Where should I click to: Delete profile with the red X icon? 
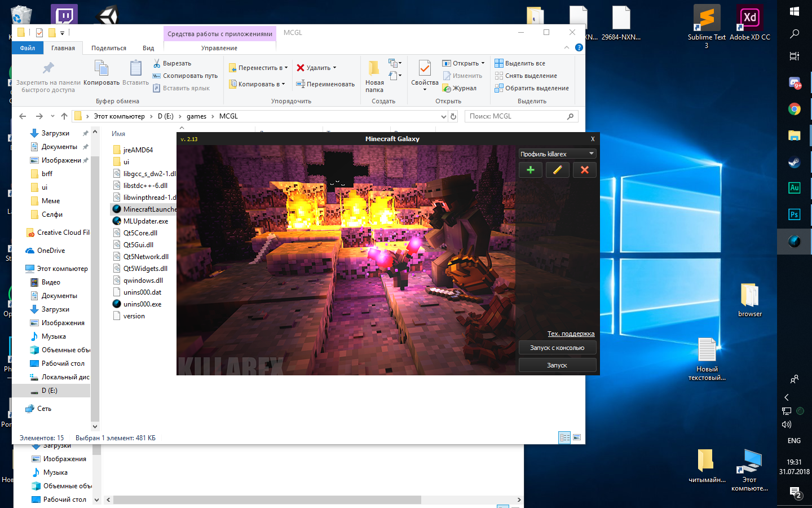click(585, 170)
